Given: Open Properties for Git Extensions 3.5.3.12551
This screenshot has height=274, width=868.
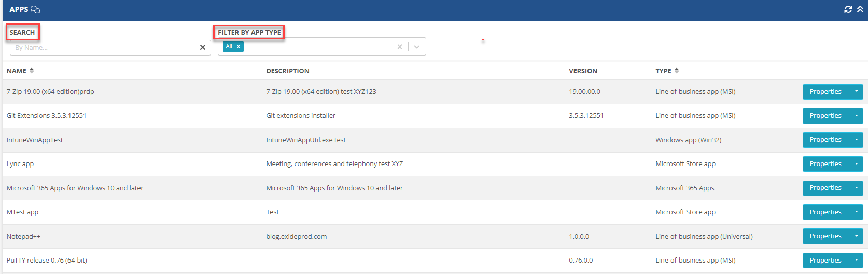Looking at the screenshot, I should tap(825, 116).
